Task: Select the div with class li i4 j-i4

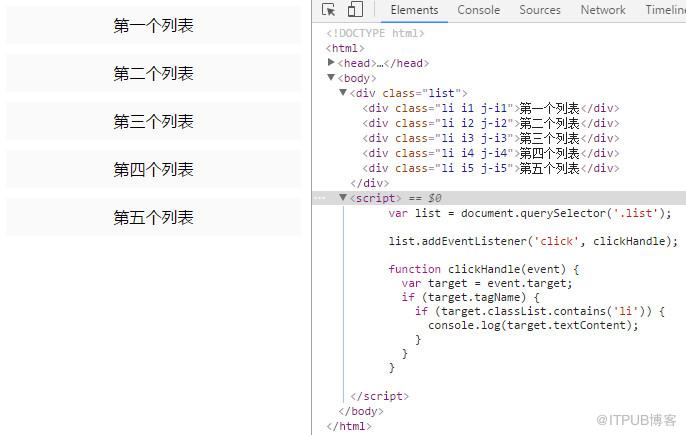Action: click(490, 153)
